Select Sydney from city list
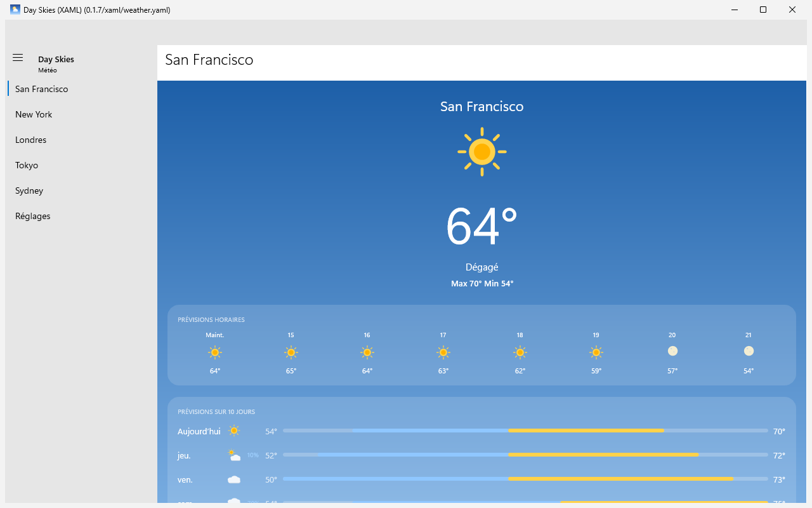This screenshot has height=508, width=812. point(81,190)
